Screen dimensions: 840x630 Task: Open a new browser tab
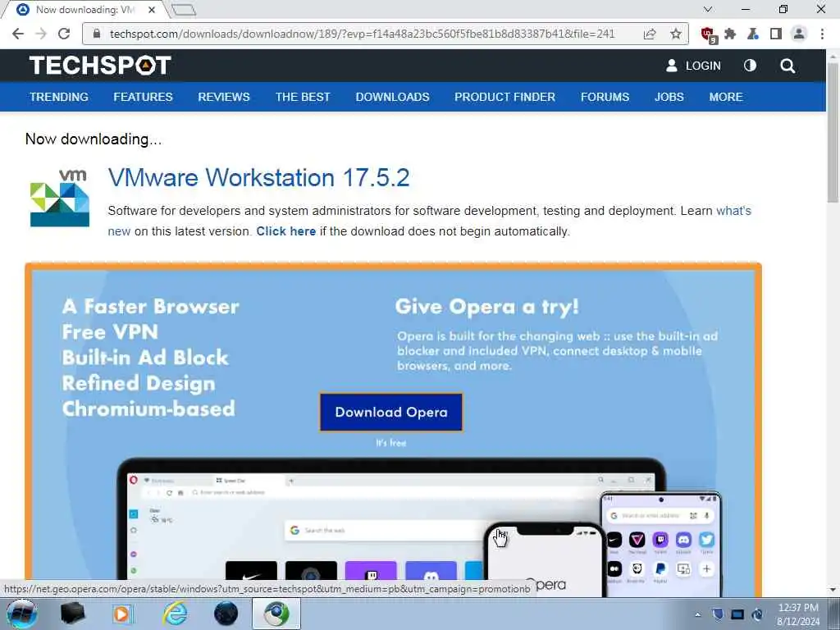(185, 10)
